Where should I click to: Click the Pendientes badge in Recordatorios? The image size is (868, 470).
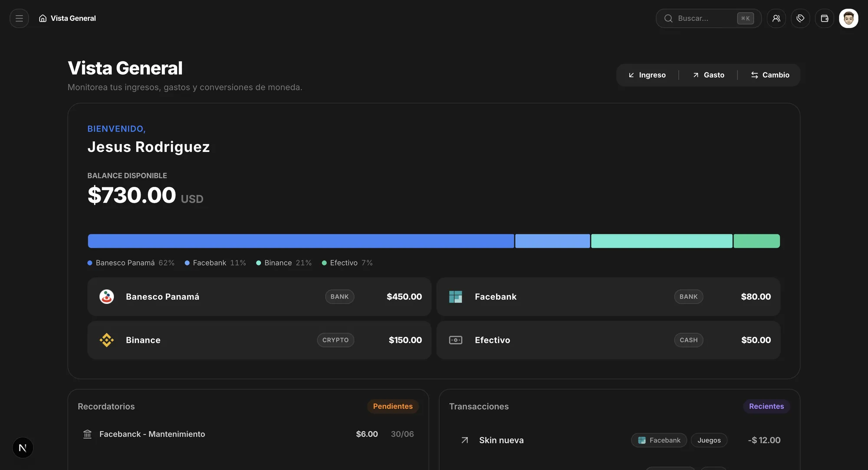click(x=393, y=406)
